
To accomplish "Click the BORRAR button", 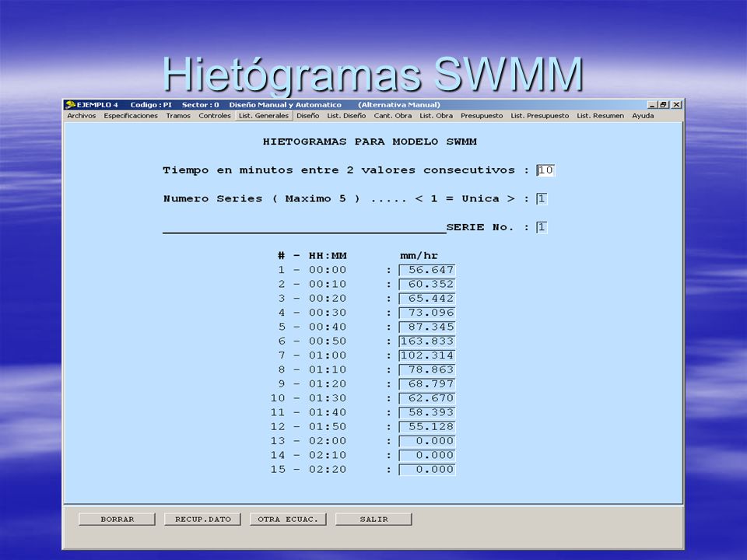I will coord(117,519).
